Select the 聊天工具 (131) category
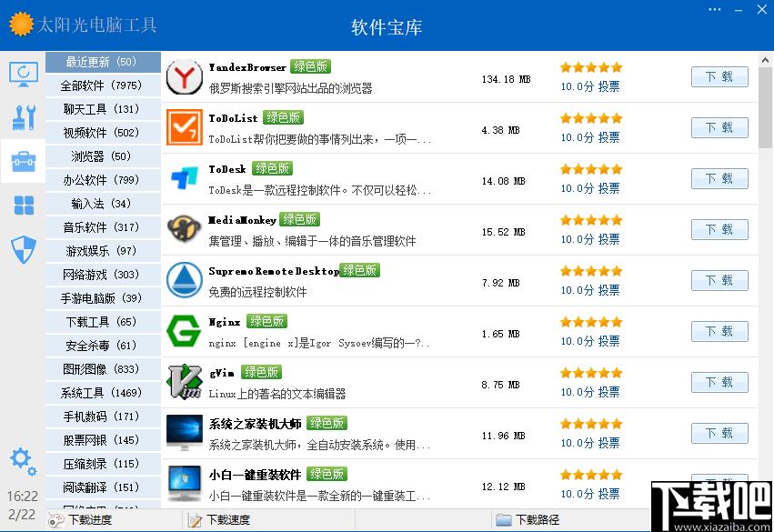 pyautogui.click(x=103, y=109)
